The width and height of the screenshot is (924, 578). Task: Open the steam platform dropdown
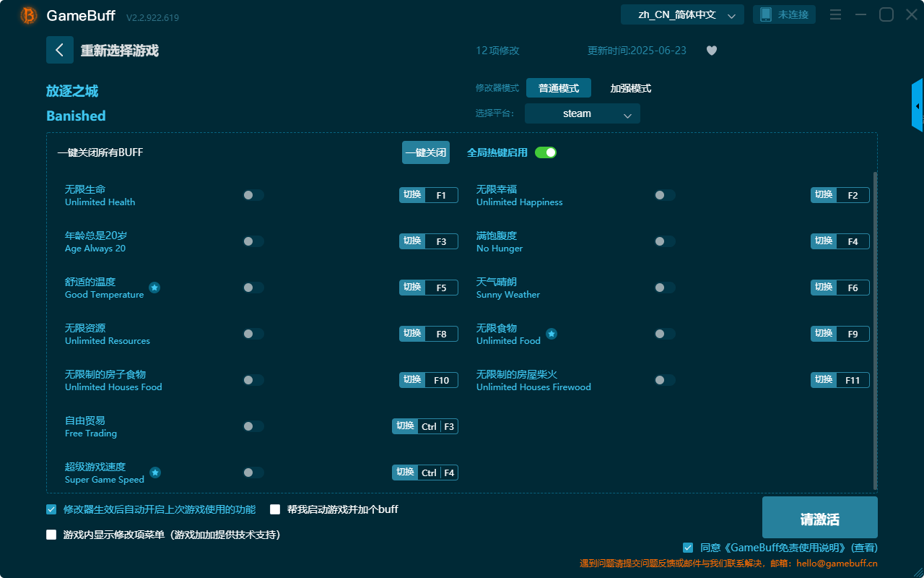582,113
